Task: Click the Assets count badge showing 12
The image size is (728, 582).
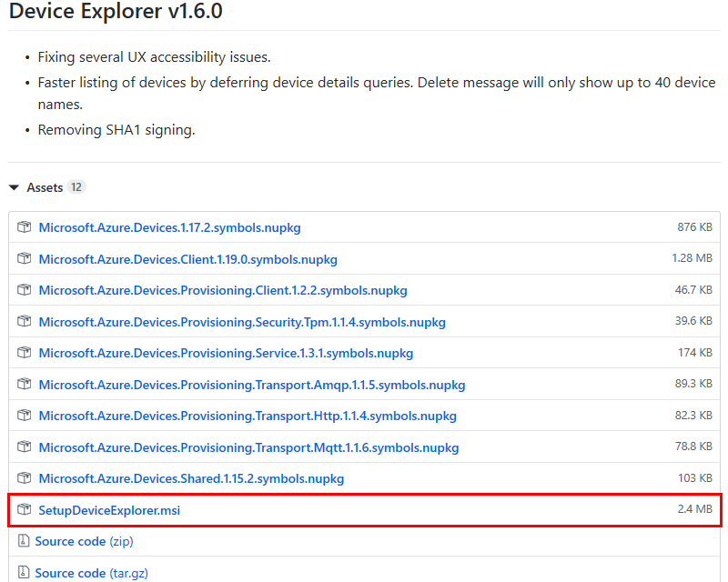Action: pos(76,187)
